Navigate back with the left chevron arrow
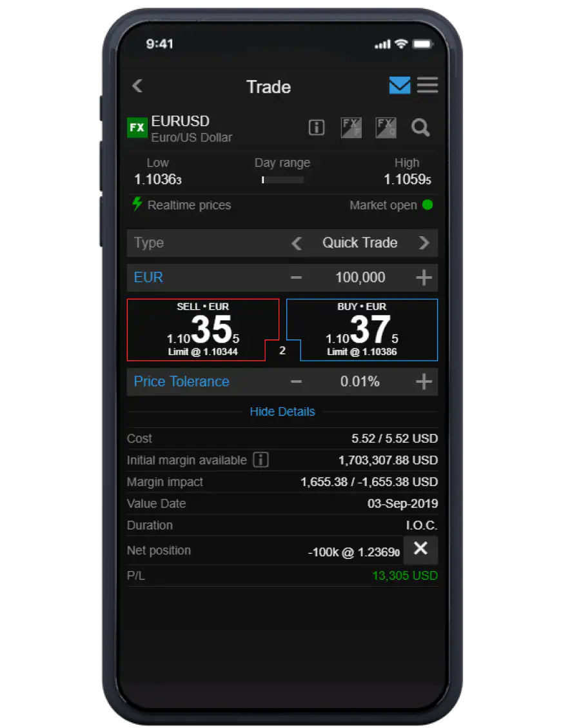Viewport: 561px width, 728px height. point(137,85)
